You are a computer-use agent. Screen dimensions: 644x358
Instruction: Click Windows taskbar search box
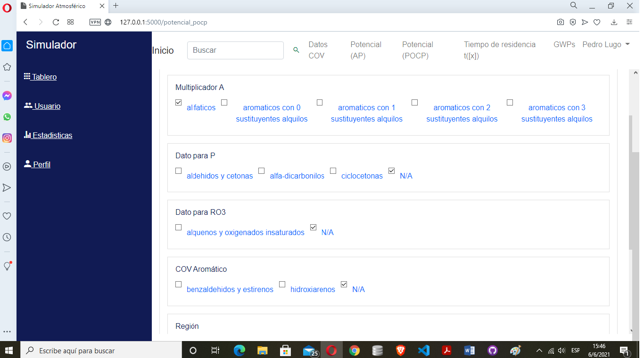pyautogui.click(x=101, y=350)
